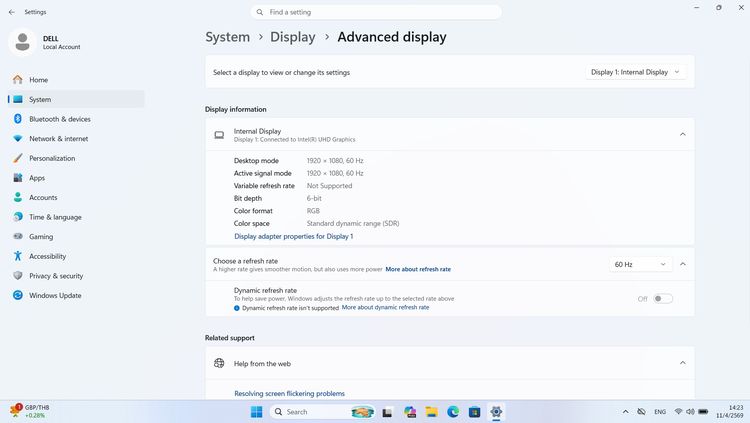Open the GBP/THB widget on the taskbar

click(29, 412)
